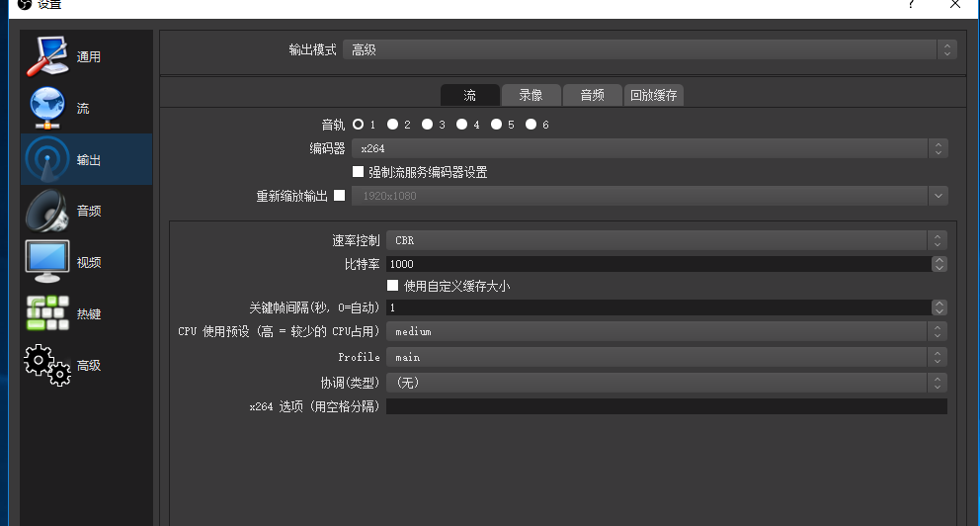Open the Profile main dropdown
Image resolution: width=980 pixels, height=526 pixels.
667,357
